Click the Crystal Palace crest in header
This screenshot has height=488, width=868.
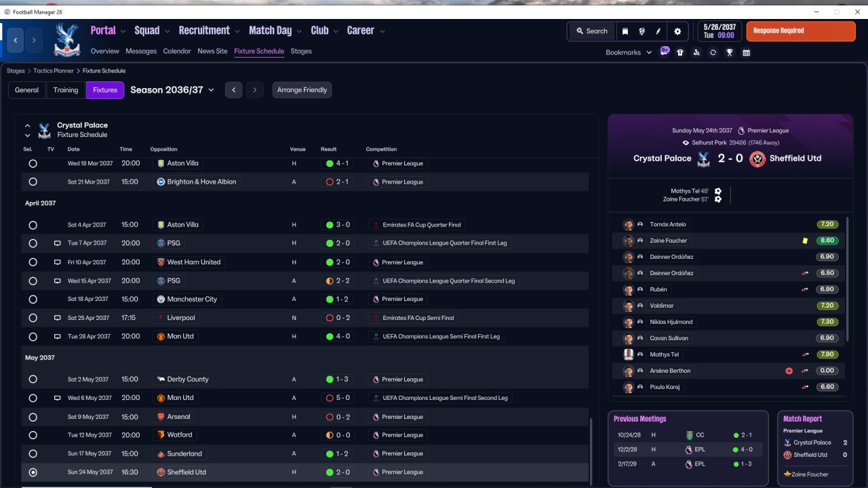[x=66, y=39]
